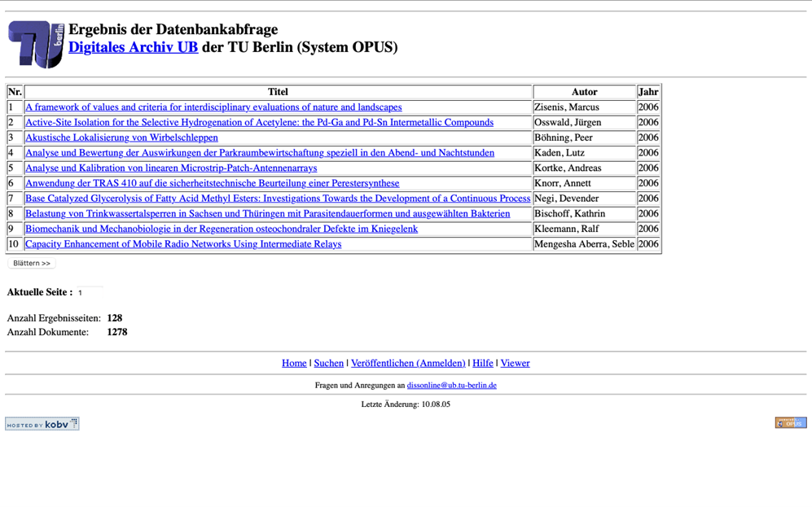
Task: Click the document count 1278
Action: point(117,332)
